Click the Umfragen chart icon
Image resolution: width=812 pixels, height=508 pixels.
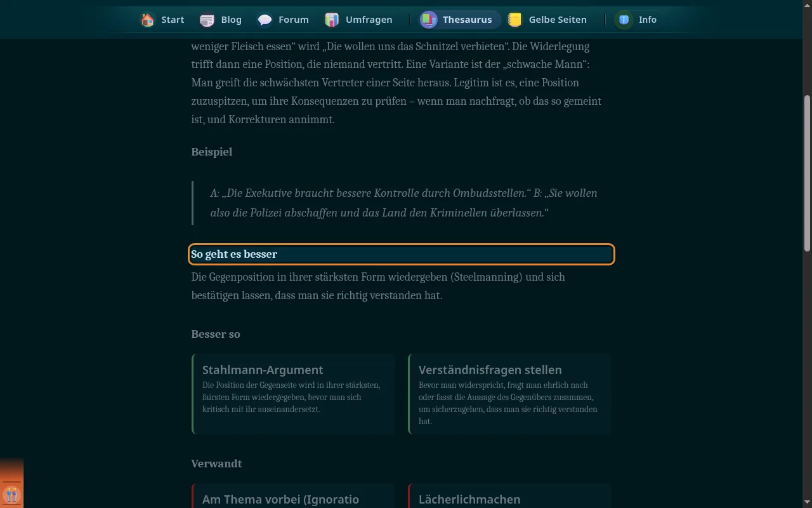(332, 20)
